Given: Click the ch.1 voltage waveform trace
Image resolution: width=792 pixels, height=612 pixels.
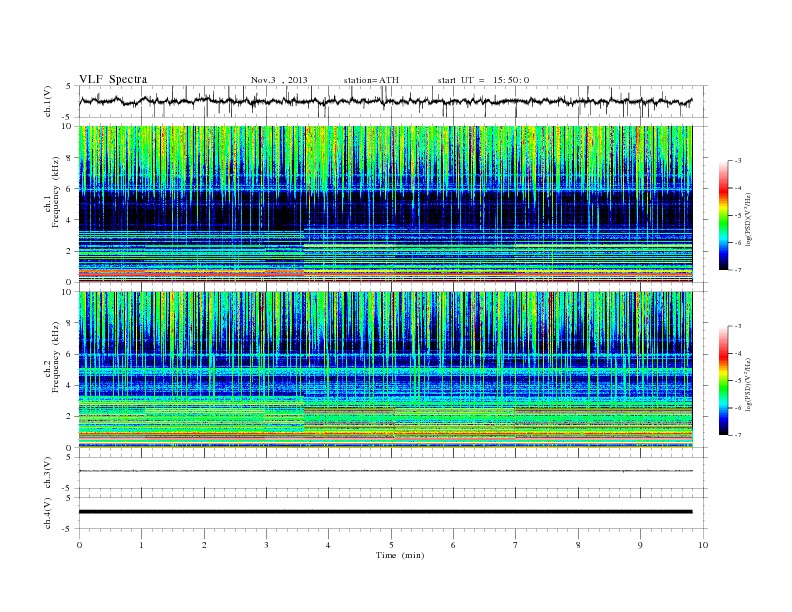Looking at the screenshot, I should [385, 101].
